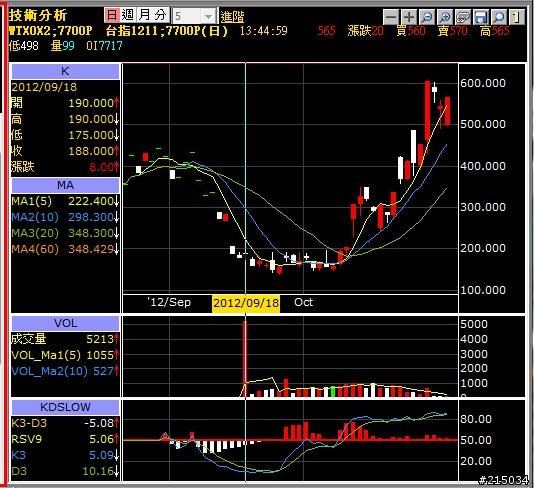Click the 低 175.000 low price row

tap(65, 135)
